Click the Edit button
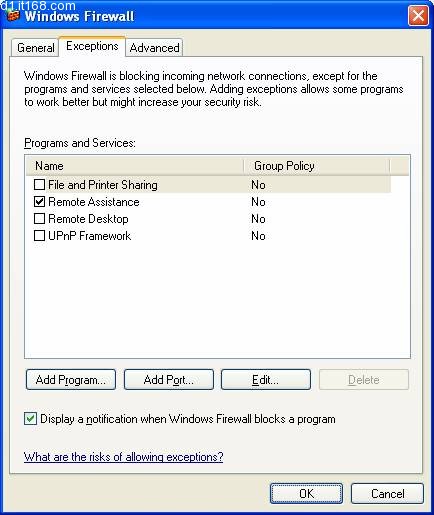The width and height of the screenshot is (434, 515). [266, 380]
